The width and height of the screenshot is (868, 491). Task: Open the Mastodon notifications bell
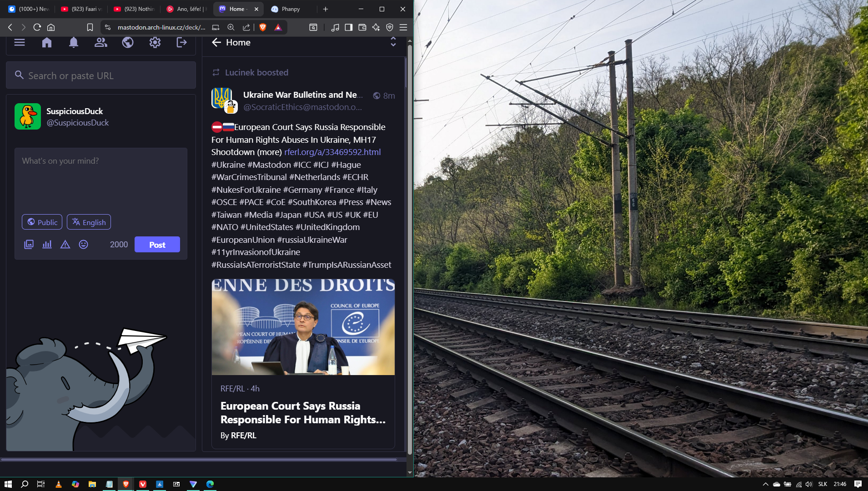tap(74, 43)
